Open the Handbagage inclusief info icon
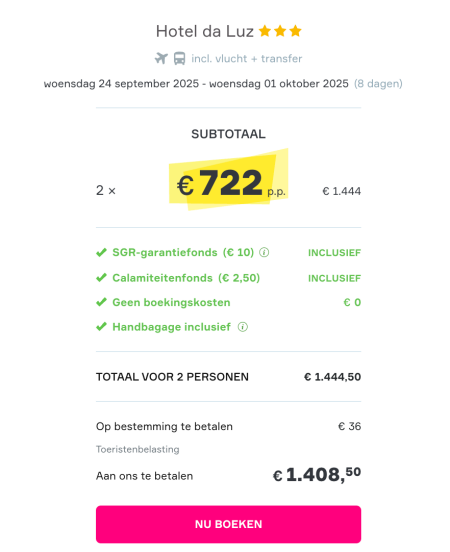This screenshot has width=450, height=552. (243, 327)
